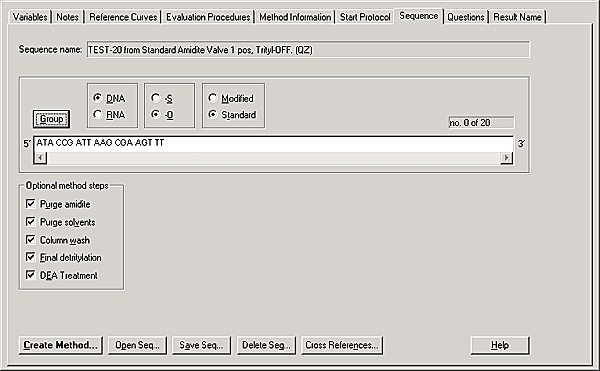This screenshot has height=371, width=600.
Task: Click Save Seq... button
Action: (x=201, y=345)
